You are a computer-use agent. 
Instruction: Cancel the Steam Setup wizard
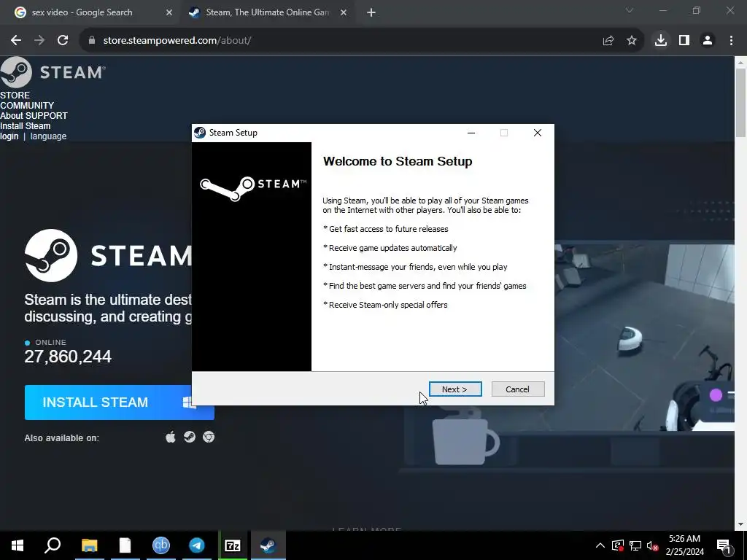pyautogui.click(x=518, y=389)
